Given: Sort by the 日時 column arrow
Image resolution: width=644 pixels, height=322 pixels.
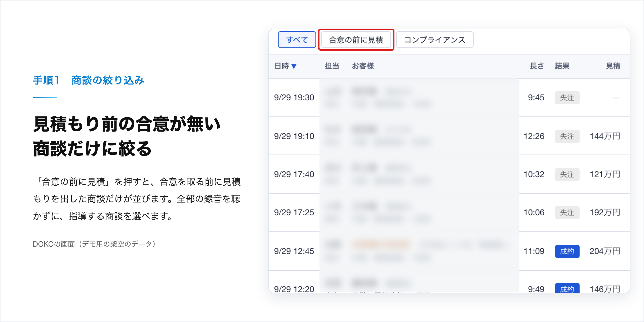Looking at the screenshot, I should click(294, 66).
